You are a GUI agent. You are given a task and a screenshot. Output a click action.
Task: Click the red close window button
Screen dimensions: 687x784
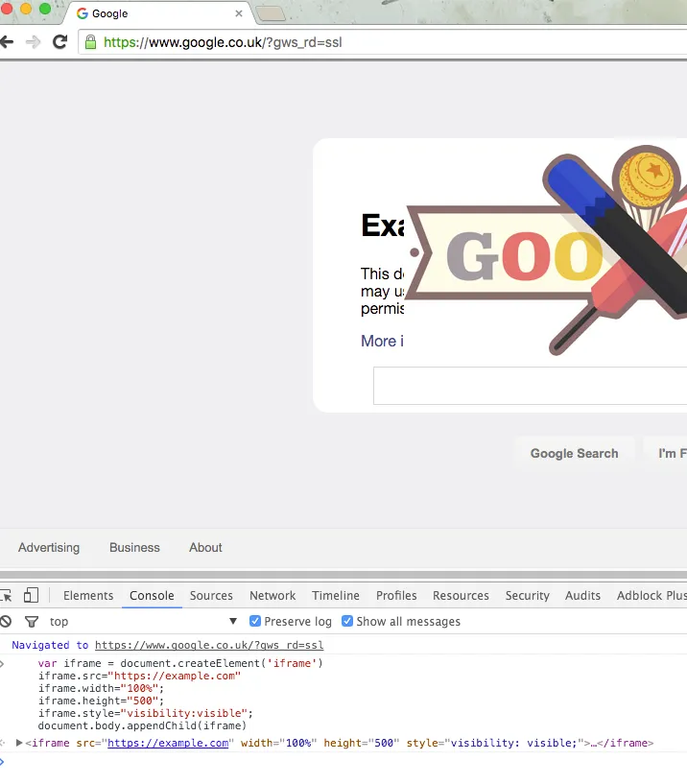(6, 9)
